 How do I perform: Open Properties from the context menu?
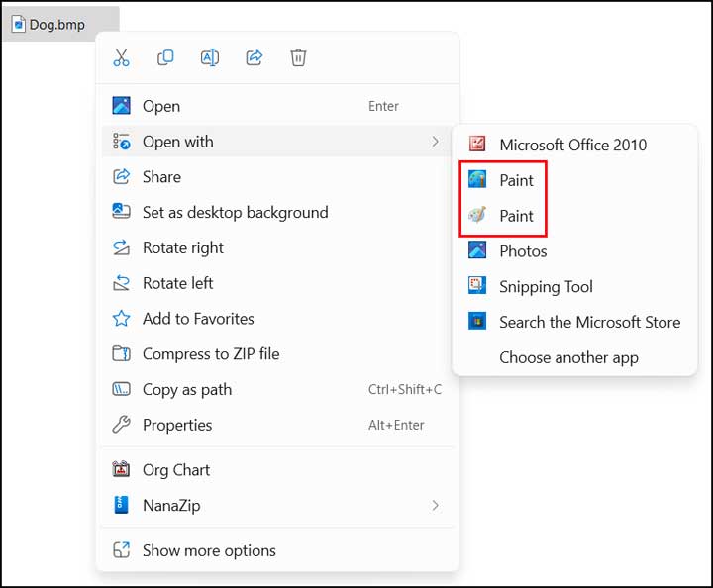[x=277, y=425]
